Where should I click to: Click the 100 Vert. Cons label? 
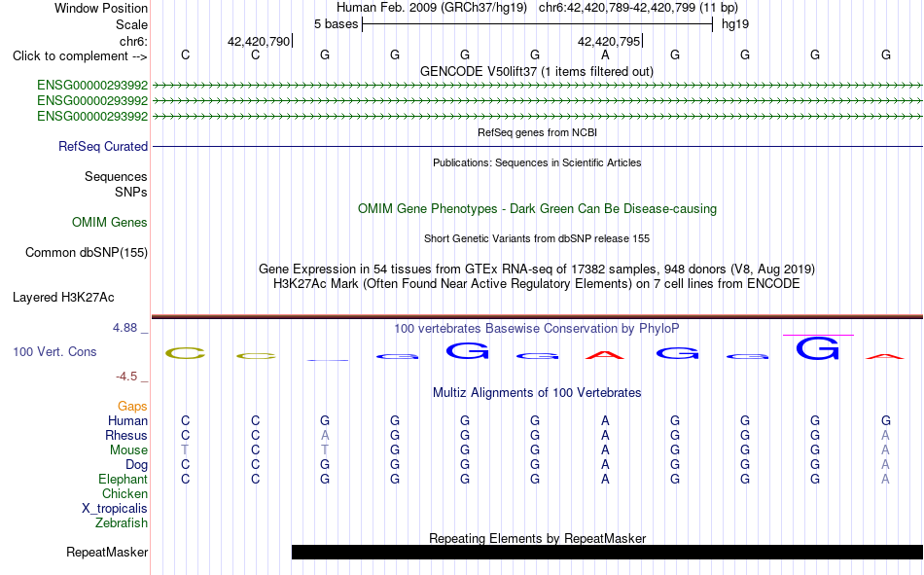[x=54, y=351]
